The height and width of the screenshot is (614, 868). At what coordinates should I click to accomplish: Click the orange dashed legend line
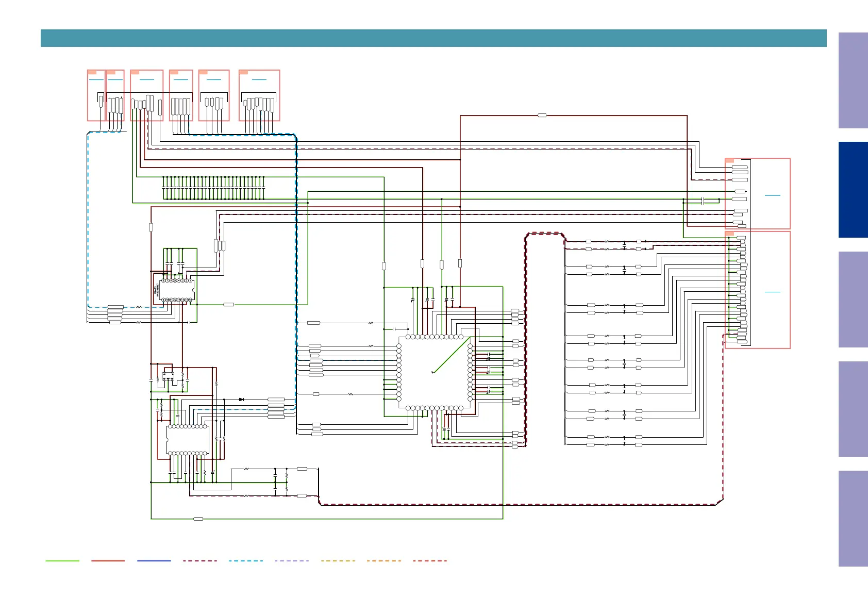[383, 560]
